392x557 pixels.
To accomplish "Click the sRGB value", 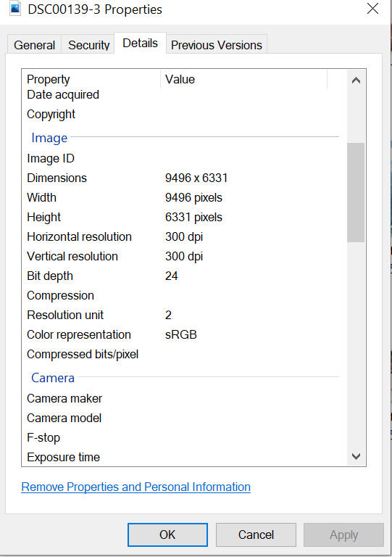I will pyautogui.click(x=181, y=334).
